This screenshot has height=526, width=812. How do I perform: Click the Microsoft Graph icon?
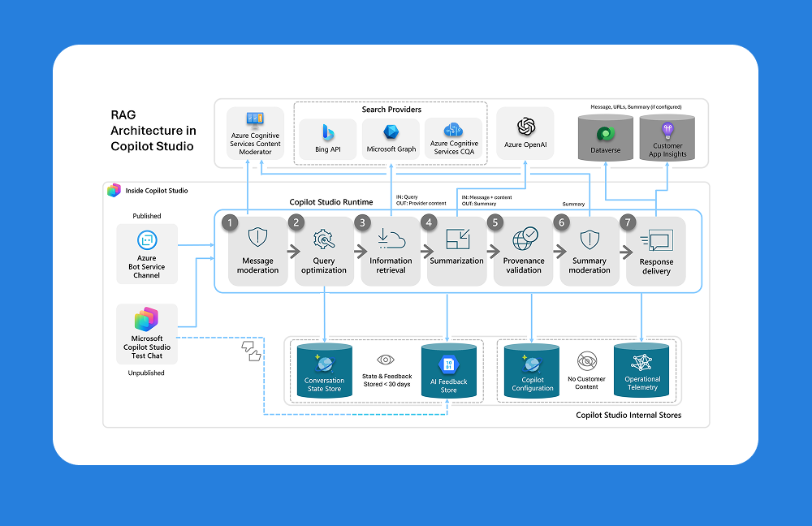(x=391, y=132)
